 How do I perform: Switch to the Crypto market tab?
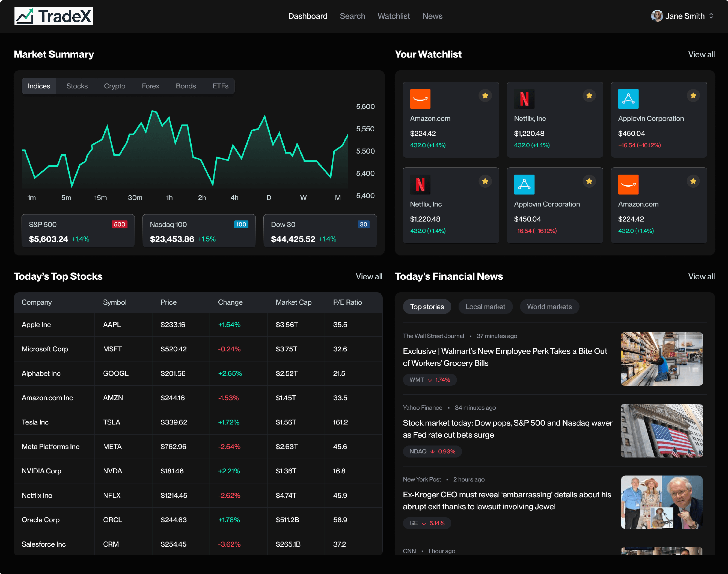[115, 86]
